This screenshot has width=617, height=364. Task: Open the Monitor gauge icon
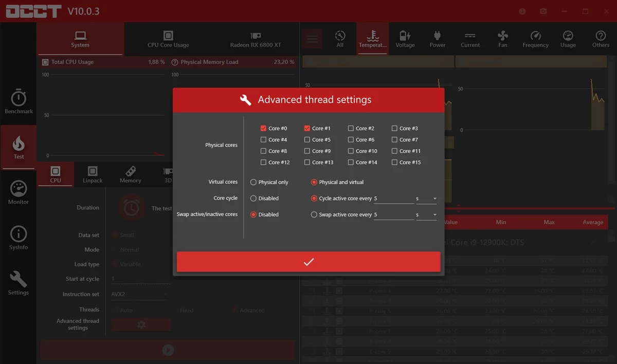(x=19, y=189)
